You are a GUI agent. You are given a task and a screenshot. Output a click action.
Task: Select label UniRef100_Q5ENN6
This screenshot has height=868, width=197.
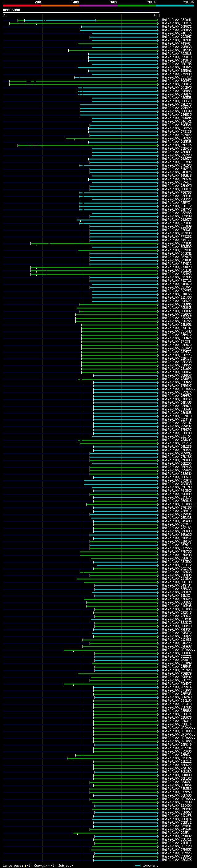(x=176, y=304)
